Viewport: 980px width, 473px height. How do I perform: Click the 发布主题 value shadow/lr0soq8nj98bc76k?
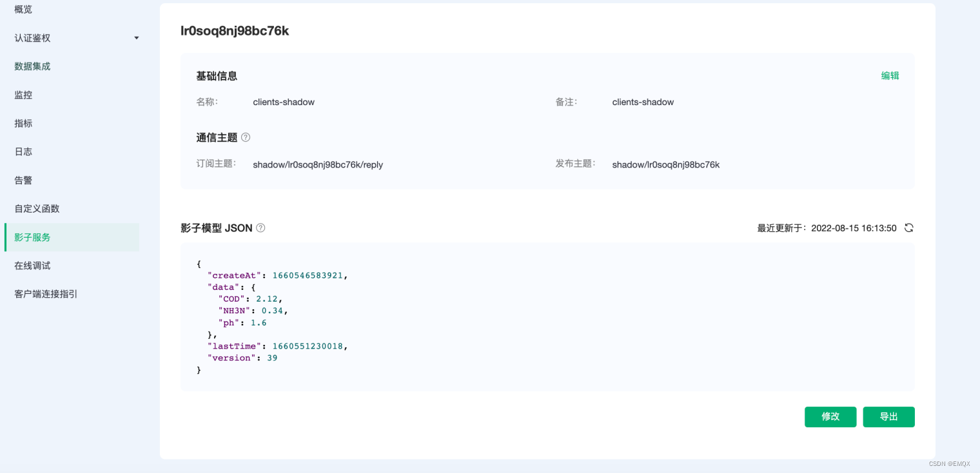pyautogui.click(x=666, y=164)
